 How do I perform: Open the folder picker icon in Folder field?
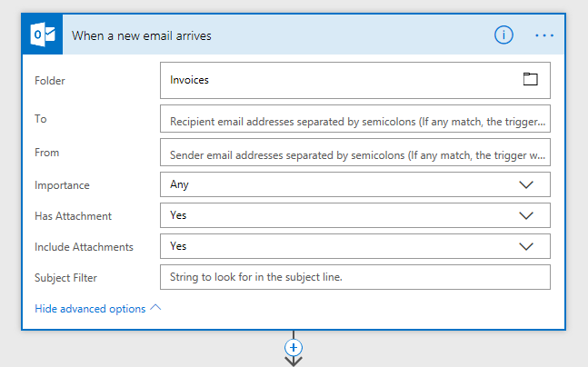tap(530, 79)
